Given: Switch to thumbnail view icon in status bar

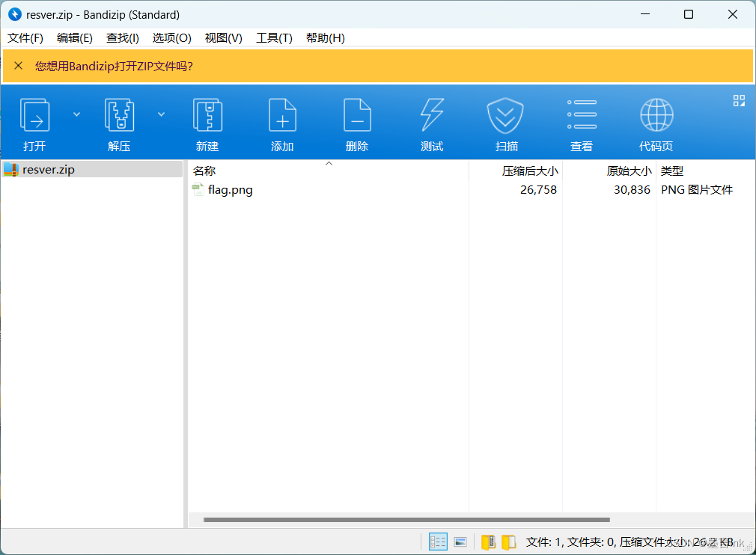Looking at the screenshot, I should pyautogui.click(x=460, y=542).
